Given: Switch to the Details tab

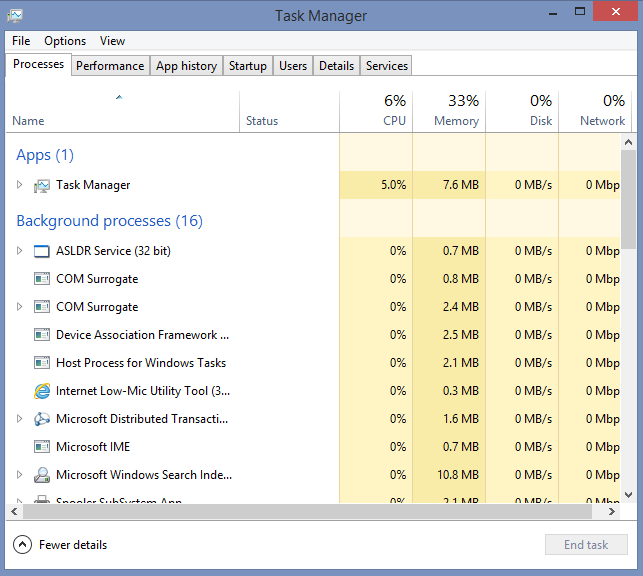Looking at the screenshot, I should (x=337, y=66).
